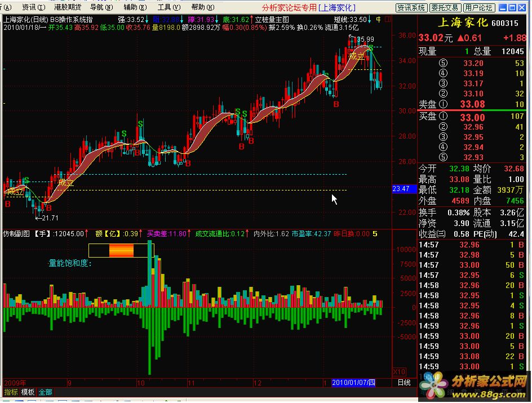Click the 资讯系统 button
Screen dimensions: 532x403
[411, 7]
